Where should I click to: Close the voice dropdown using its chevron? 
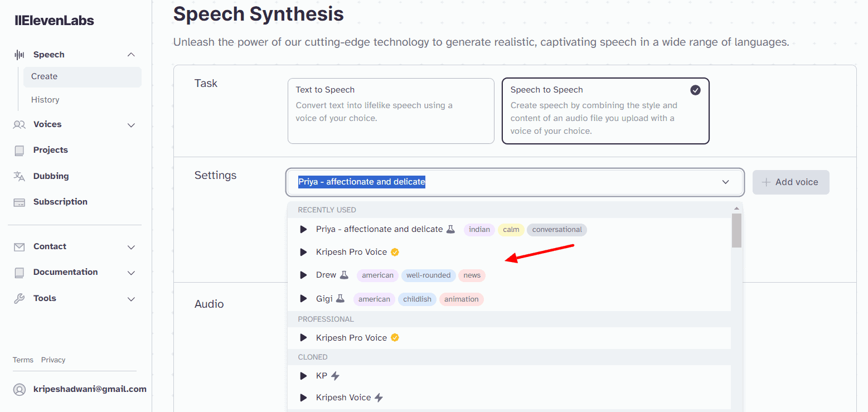pyautogui.click(x=725, y=182)
